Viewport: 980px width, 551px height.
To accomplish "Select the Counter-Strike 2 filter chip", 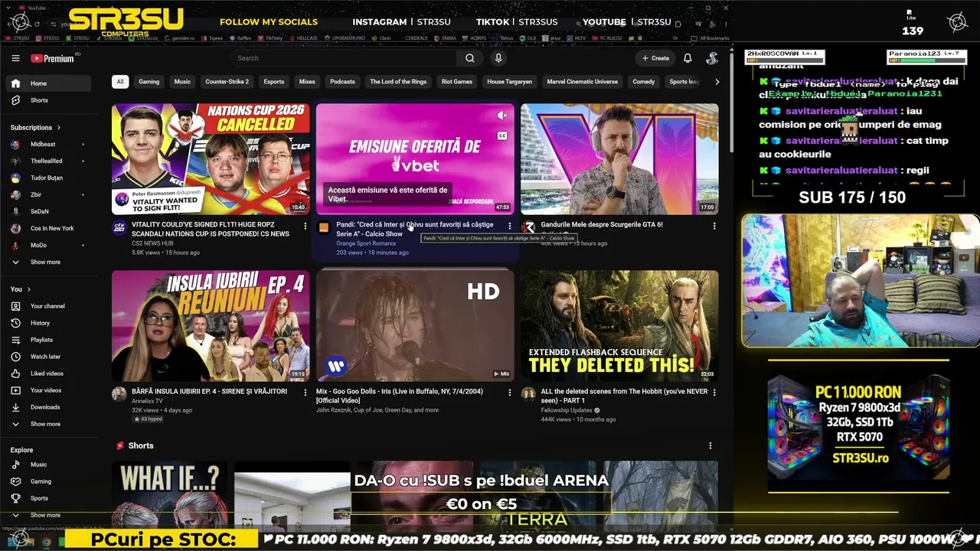I will tap(227, 82).
